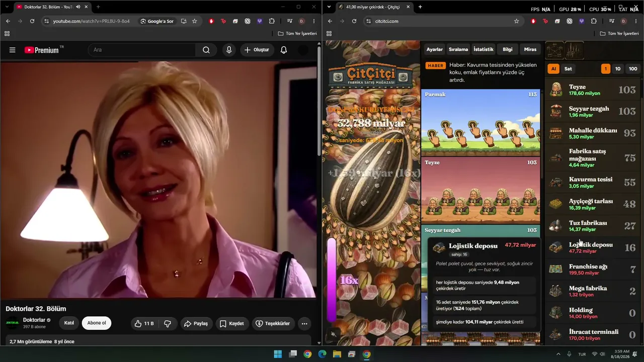Open Extensions puzzle icon in Çitçitçi window
The width and height of the screenshot is (644, 362).
point(594,21)
